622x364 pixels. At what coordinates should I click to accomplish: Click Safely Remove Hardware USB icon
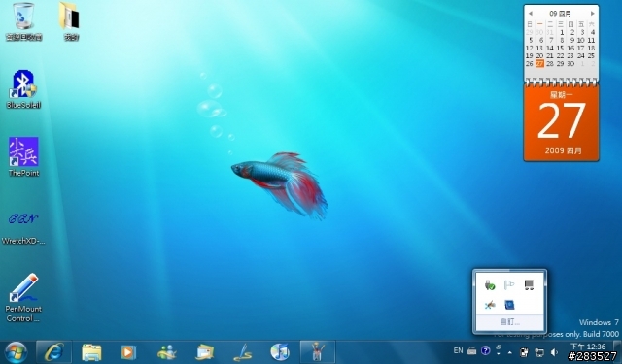(490, 284)
